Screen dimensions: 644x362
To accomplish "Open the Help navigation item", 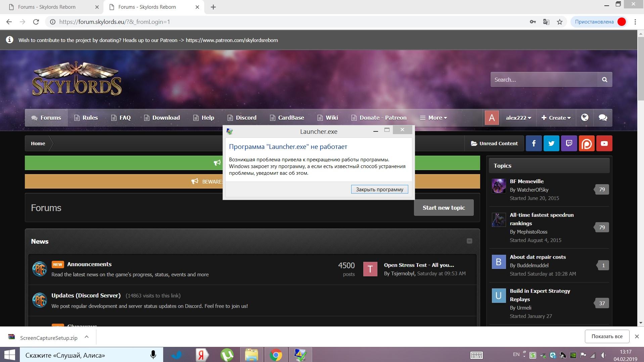I will click(204, 118).
